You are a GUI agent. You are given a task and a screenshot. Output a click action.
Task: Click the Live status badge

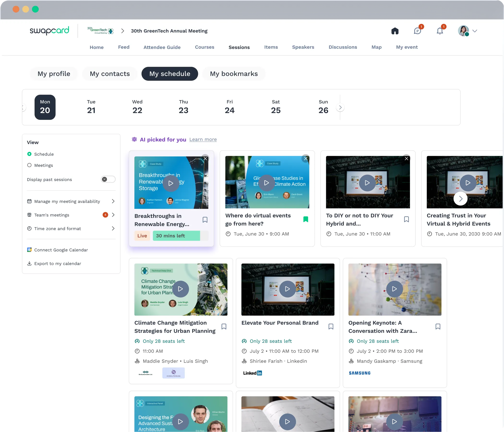pyautogui.click(x=142, y=236)
